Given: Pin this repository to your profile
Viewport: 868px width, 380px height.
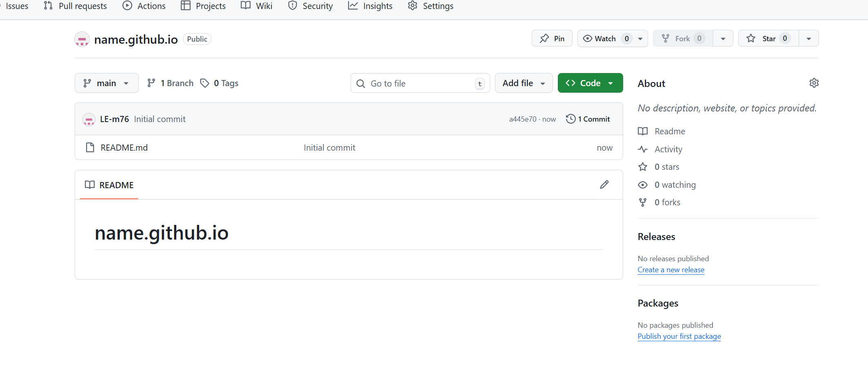Looking at the screenshot, I should pos(552,38).
